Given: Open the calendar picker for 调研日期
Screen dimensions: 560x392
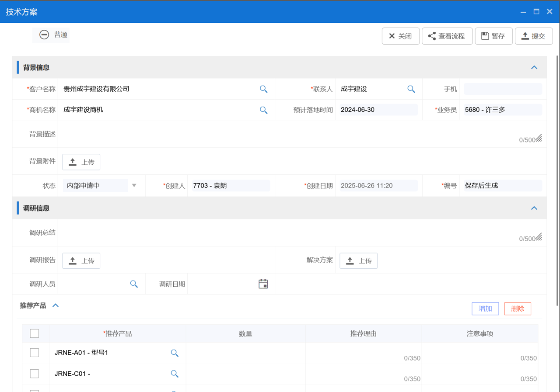Looking at the screenshot, I should (263, 284).
